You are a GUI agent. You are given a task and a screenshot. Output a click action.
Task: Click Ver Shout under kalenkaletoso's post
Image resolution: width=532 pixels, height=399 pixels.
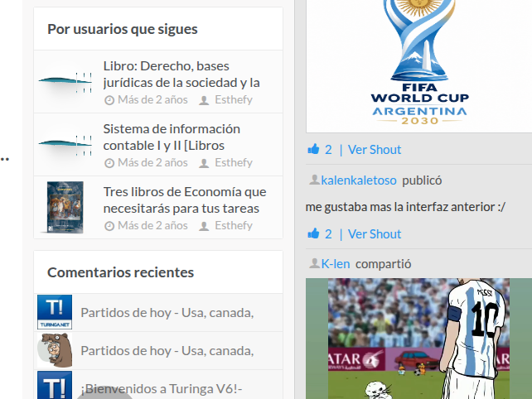click(x=375, y=234)
